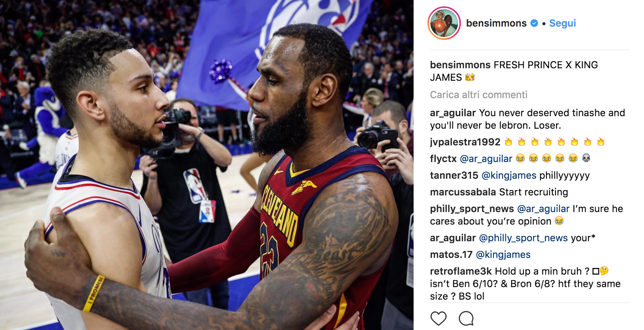Like the post with the heart icon

tap(438, 318)
